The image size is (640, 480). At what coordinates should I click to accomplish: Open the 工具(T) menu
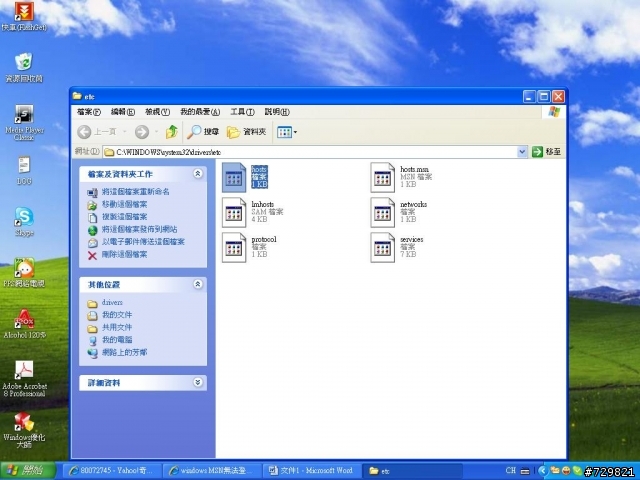(242, 111)
